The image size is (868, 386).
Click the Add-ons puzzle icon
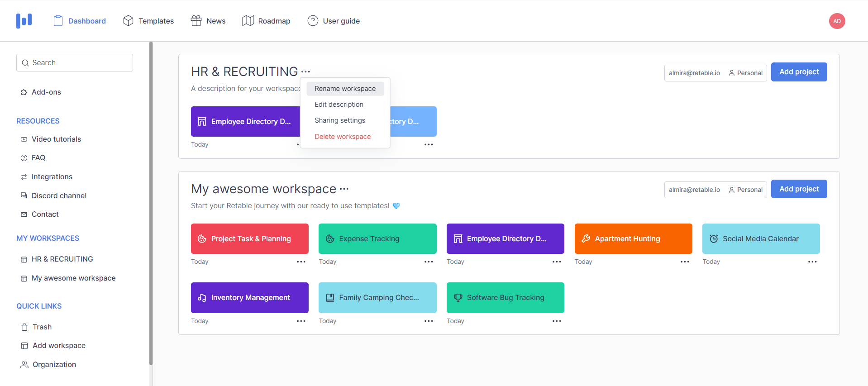[x=24, y=92]
